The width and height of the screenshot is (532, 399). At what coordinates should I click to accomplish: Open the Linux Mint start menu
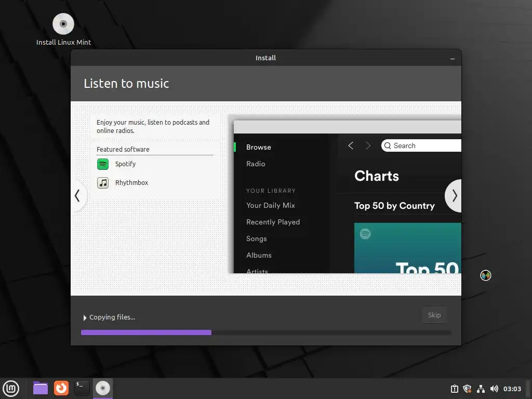point(11,389)
